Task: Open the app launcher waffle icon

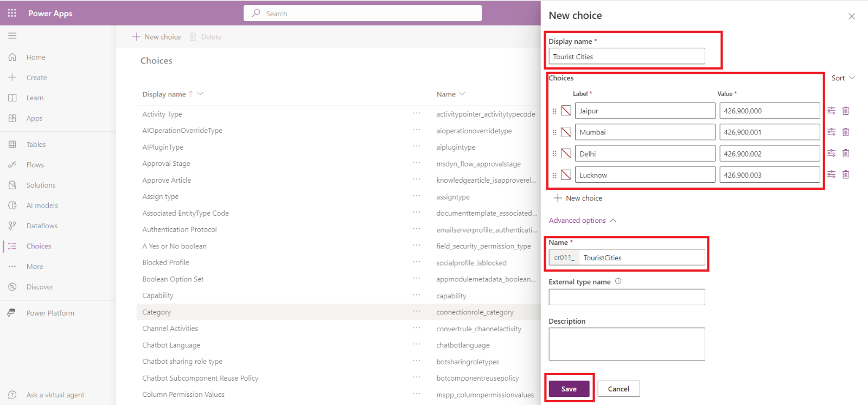Action: (x=12, y=13)
